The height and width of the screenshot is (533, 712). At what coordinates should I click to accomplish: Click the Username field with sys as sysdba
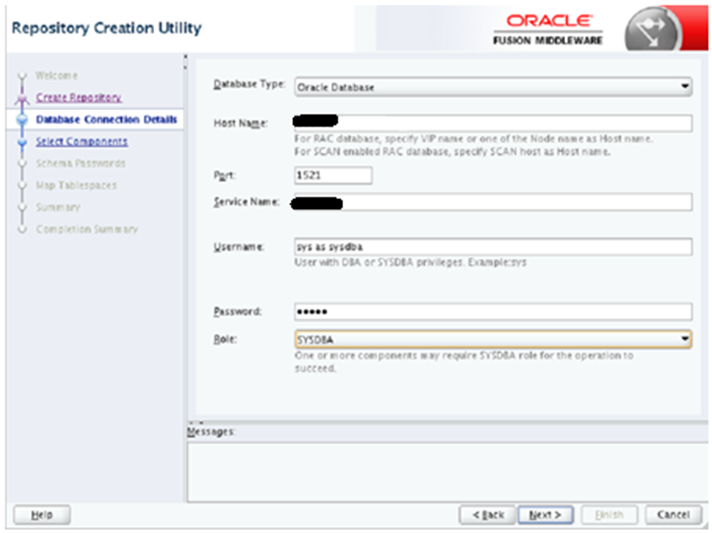(493, 247)
